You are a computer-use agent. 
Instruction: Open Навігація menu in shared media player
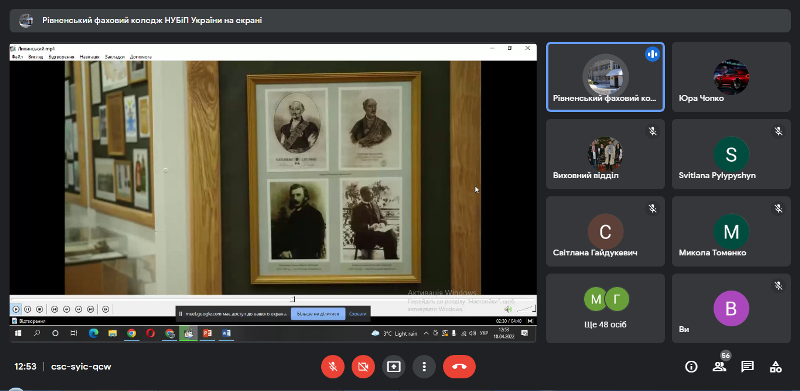[90, 57]
